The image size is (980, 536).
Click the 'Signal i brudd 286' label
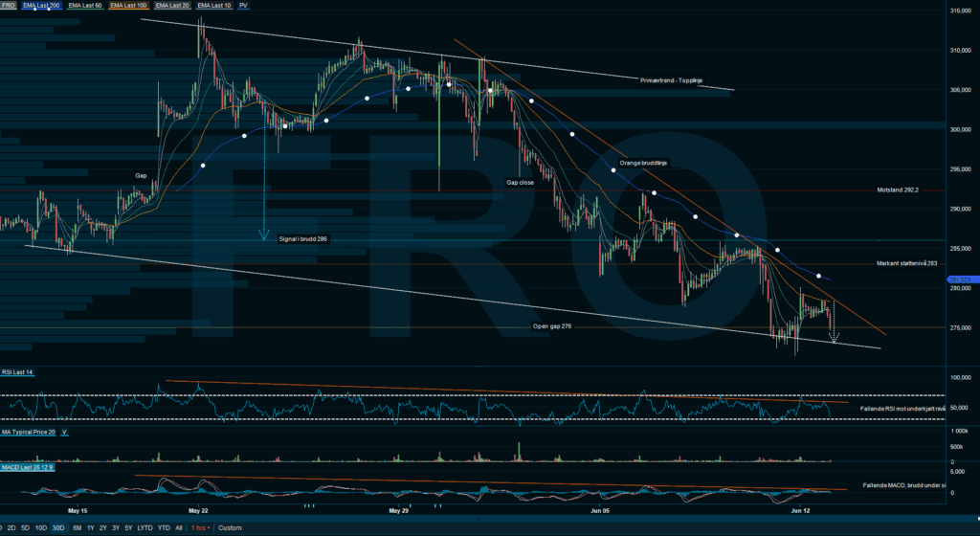coord(302,239)
